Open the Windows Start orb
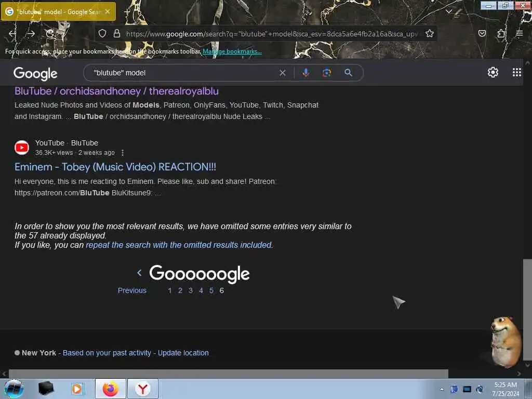 pos(14,389)
